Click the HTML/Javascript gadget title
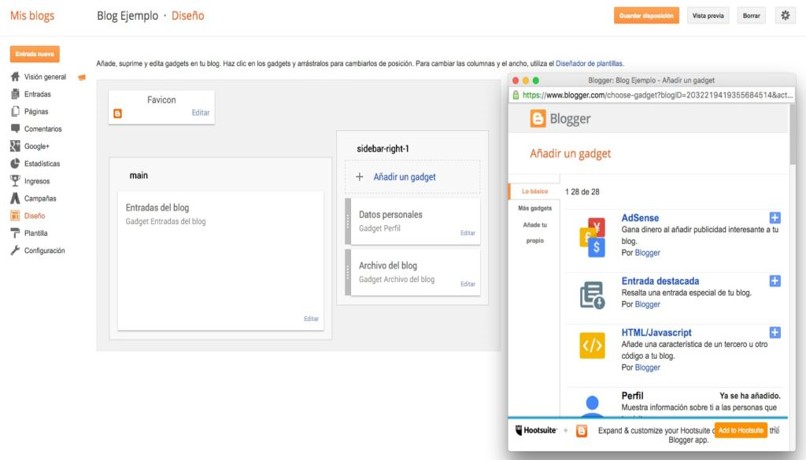The width and height of the screenshot is (806, 460). tap(656, 333)
